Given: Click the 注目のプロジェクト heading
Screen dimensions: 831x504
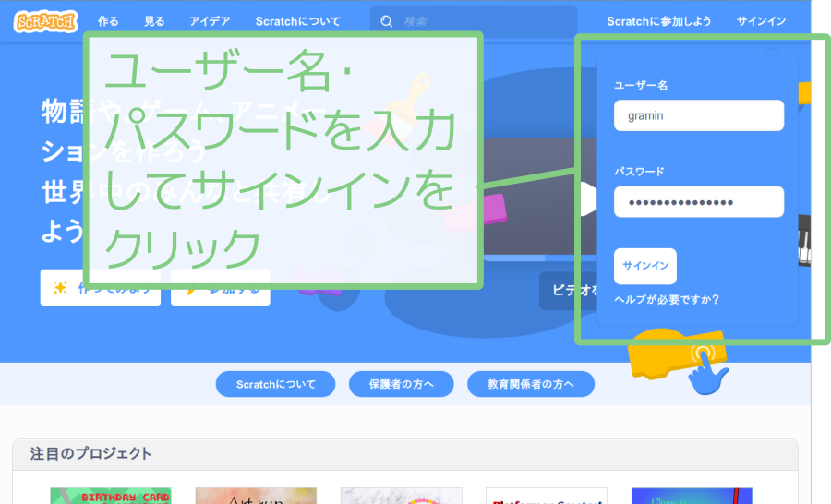Looking at the screenshot, I should 90,453.
